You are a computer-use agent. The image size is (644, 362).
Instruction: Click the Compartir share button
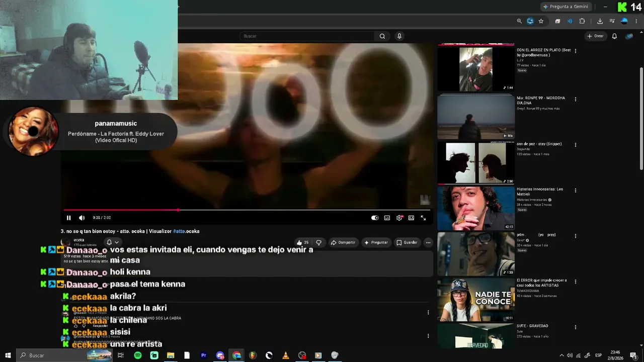click(x=343, y=242)
